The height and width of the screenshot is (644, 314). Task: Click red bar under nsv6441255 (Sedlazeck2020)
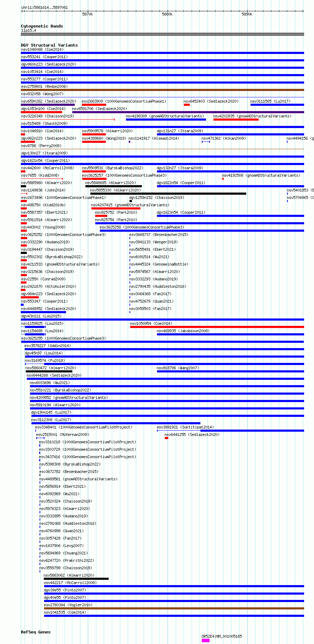[x=167, y=438]
